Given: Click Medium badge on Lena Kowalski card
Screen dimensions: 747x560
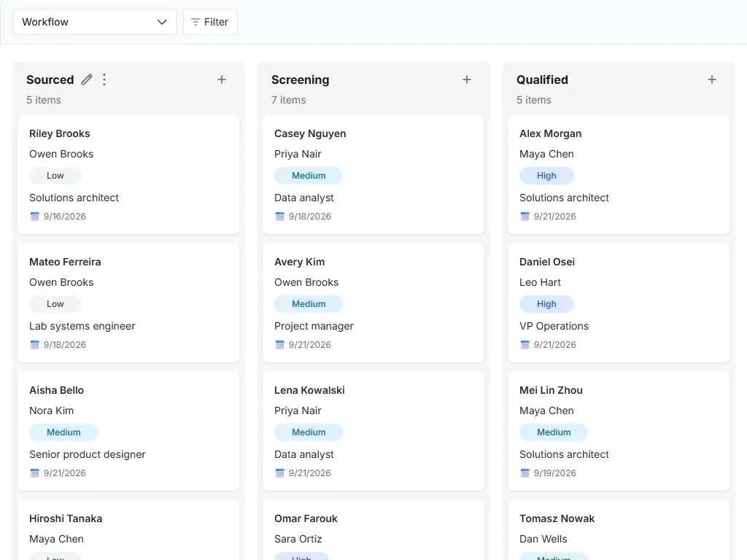Looking at the screenshot, I should click(309, 432).
